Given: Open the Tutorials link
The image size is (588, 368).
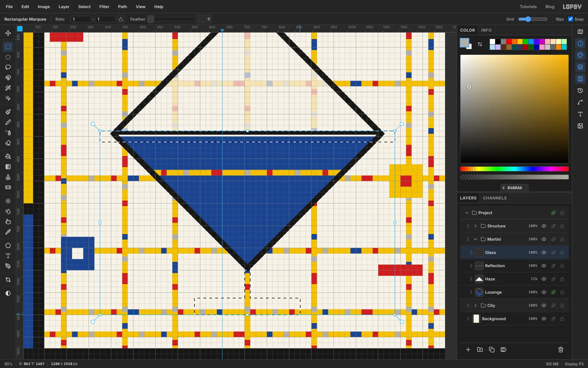Looking at the screenshot, I should [528, 7].
